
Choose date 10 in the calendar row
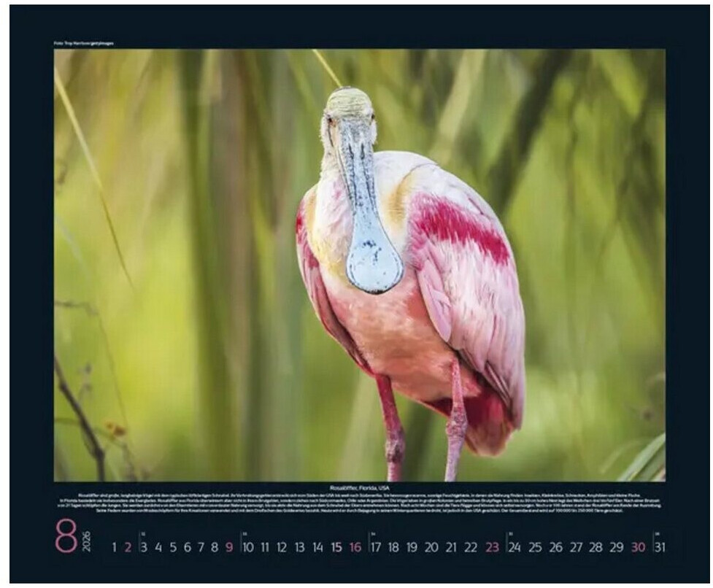tap(248, 547)
